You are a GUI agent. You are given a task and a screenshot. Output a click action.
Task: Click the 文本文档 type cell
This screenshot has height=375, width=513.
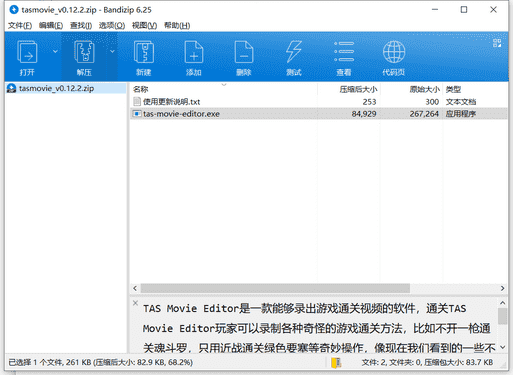pyautogui.click(x=461, y=102)
